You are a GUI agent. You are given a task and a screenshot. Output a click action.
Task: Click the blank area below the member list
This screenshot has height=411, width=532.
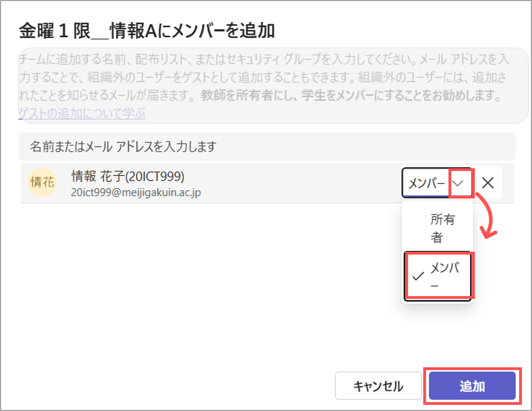coord(207,280)
